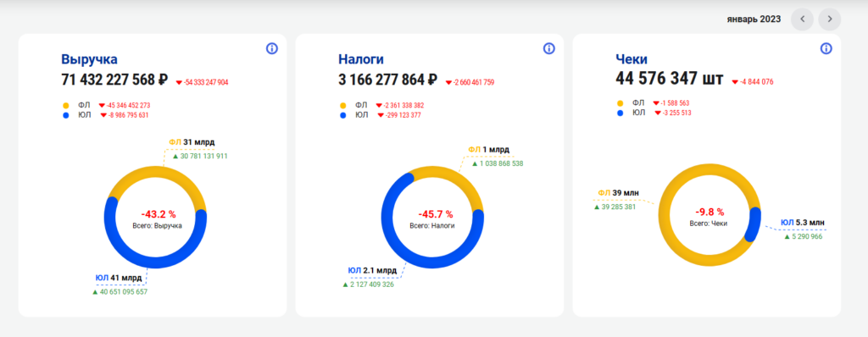Click the ФЛ 31 млрд chart label
Viewport: 868px width, 337px height.
click(x=192, y=142)
